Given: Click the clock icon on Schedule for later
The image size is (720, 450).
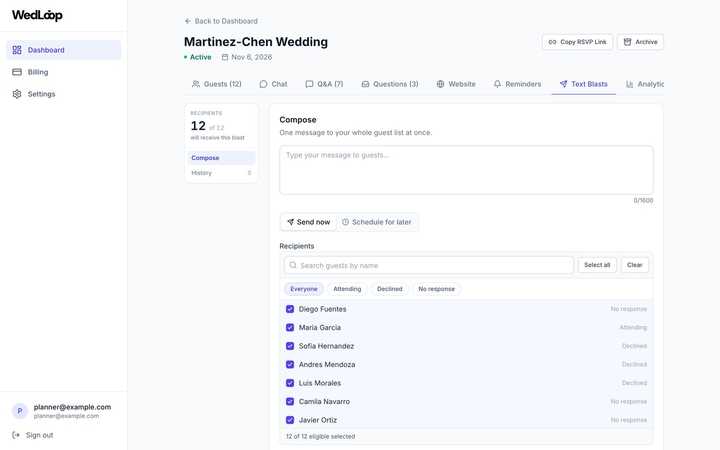Looking at the screenshot, I should [345, 222].
